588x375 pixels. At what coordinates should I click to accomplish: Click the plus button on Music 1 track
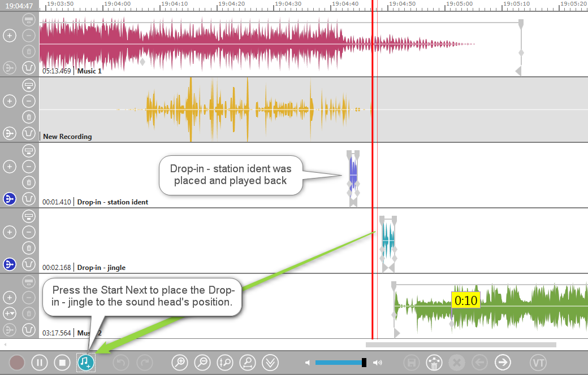9,36
